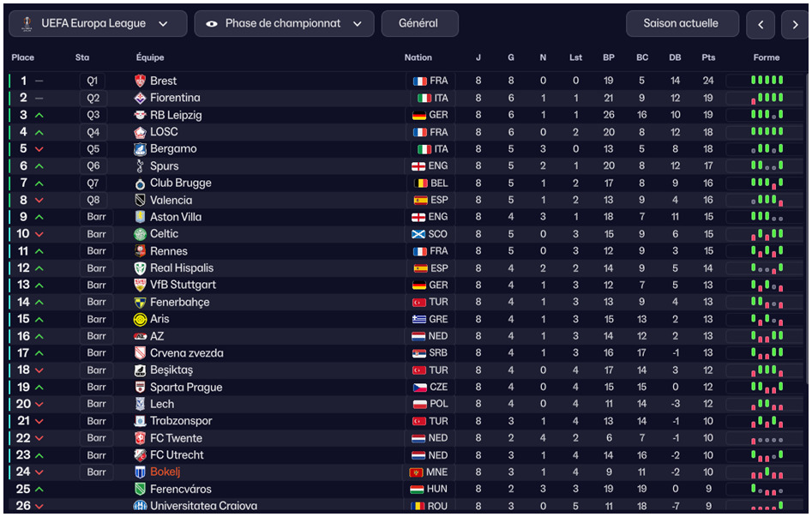This screenshot has height=517, width=812.
Task: Switch to the Général view tab
Action: point(419,24)
